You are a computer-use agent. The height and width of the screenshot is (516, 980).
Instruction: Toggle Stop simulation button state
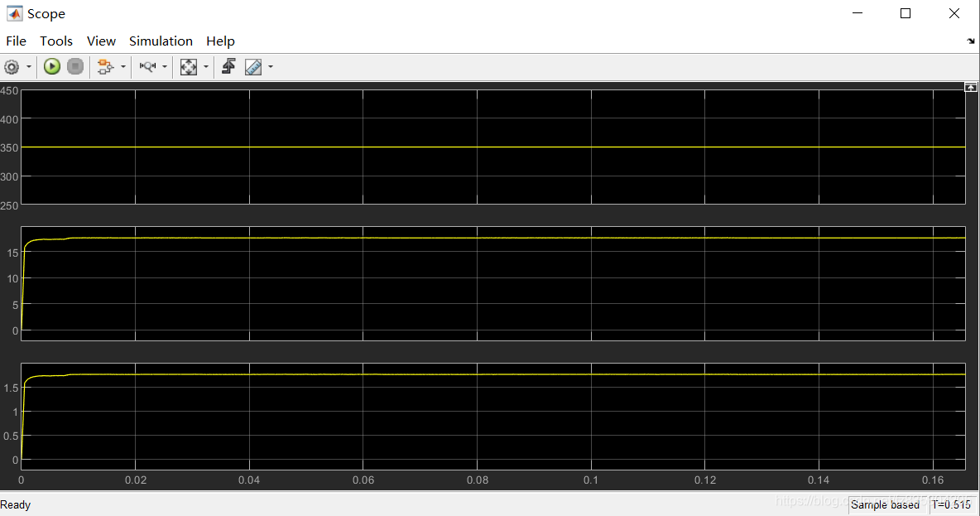[74, 66]
